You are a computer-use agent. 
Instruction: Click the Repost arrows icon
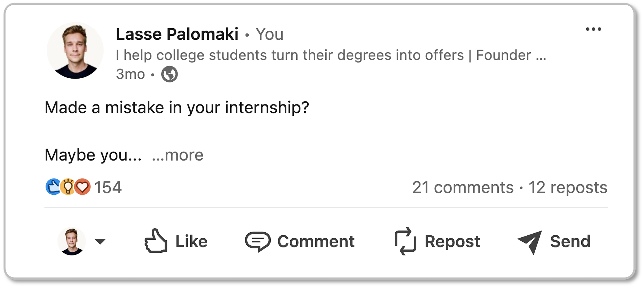click(405, 241)
